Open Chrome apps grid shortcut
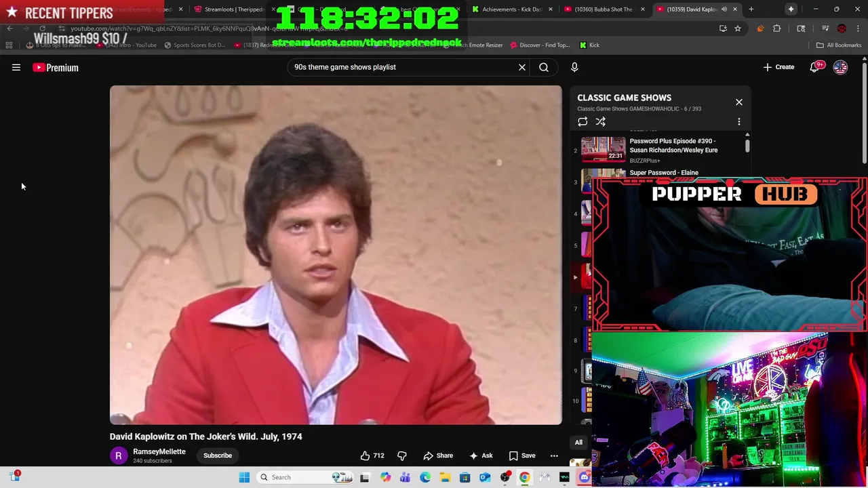The height and width of the screenshot is (488, 868). click(9, 45)
